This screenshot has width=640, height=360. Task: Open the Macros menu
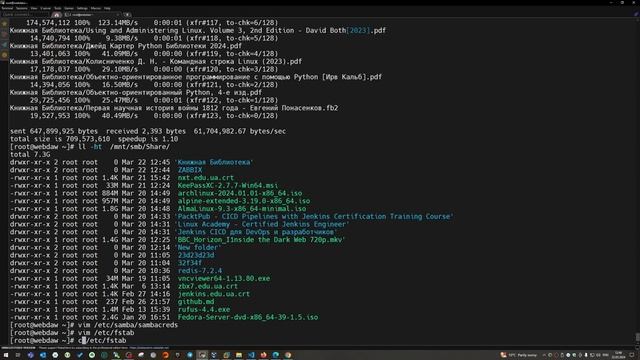click(96, 8)
